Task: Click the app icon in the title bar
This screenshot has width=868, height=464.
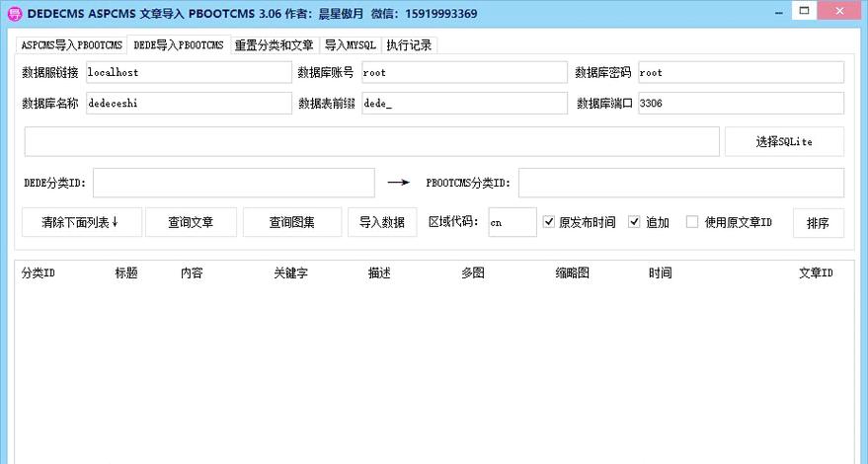Action: 14,13
